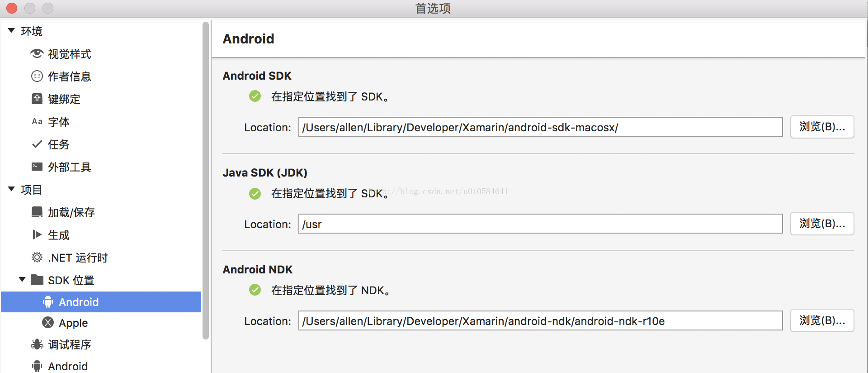Open the 作者信息 preferences page
The width and height of the screenshot is (868, 373).
[x=70, y=77]
